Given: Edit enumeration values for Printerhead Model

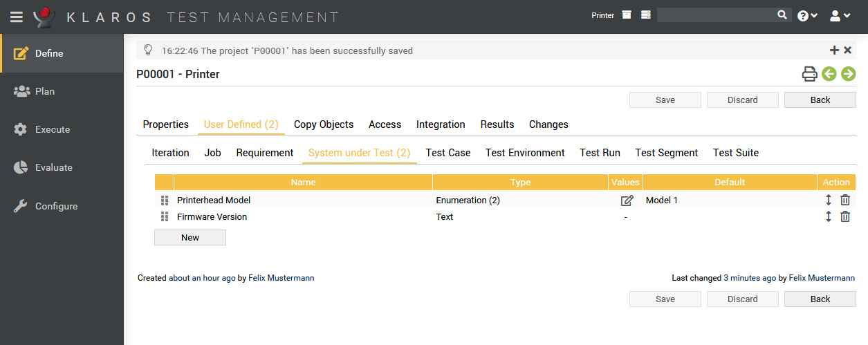Looking at the screenshot, I should click(x=627, y=201).
